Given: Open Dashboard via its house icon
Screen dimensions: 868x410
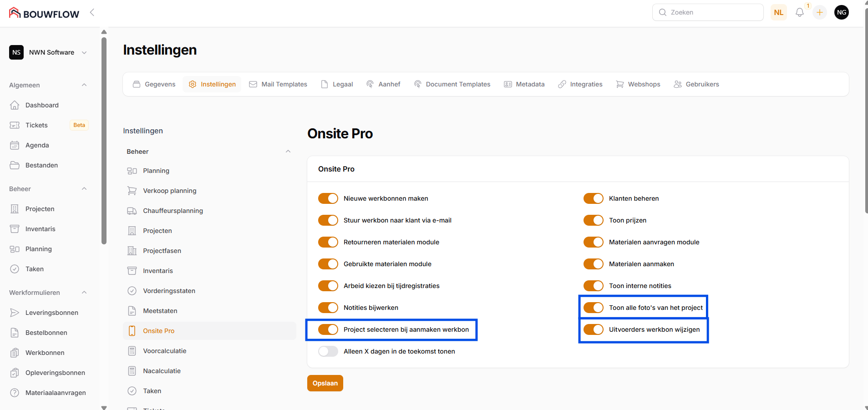Looking at the screenshot, I should coord(15,105).
